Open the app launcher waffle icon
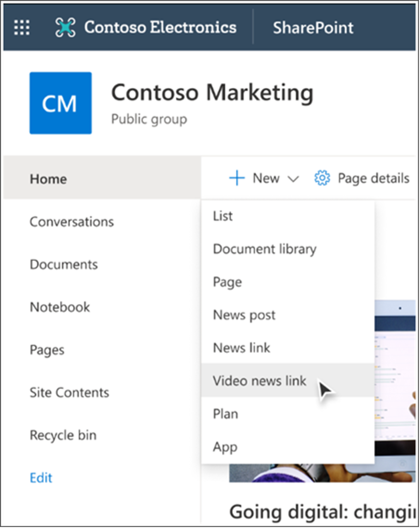 (x=21, y=27)
